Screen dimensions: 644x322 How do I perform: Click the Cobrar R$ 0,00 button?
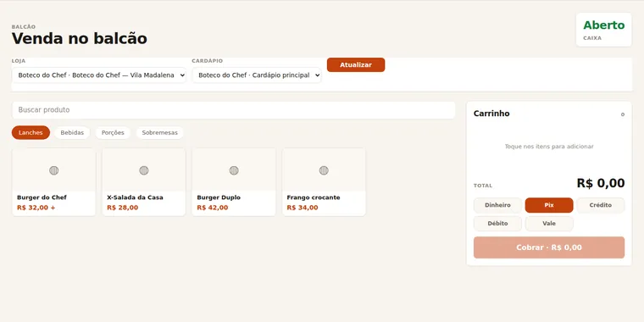click(x=549, y=247)
